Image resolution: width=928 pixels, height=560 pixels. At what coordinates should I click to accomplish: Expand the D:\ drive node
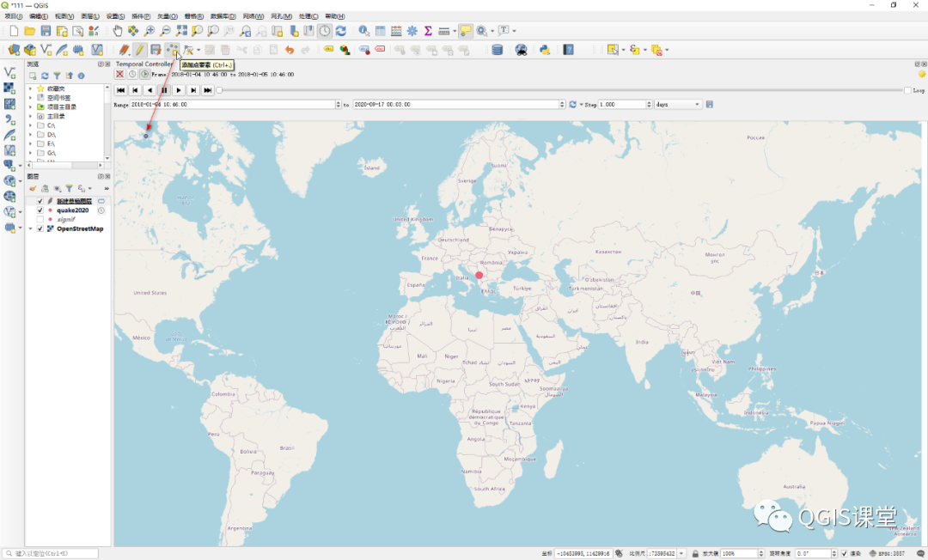tap(30, 134)
